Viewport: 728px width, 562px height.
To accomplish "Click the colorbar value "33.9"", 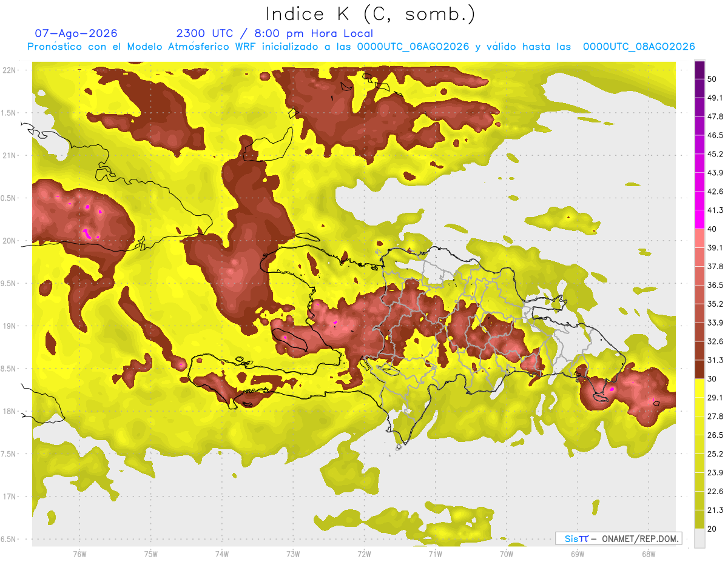I will point(715,323).
